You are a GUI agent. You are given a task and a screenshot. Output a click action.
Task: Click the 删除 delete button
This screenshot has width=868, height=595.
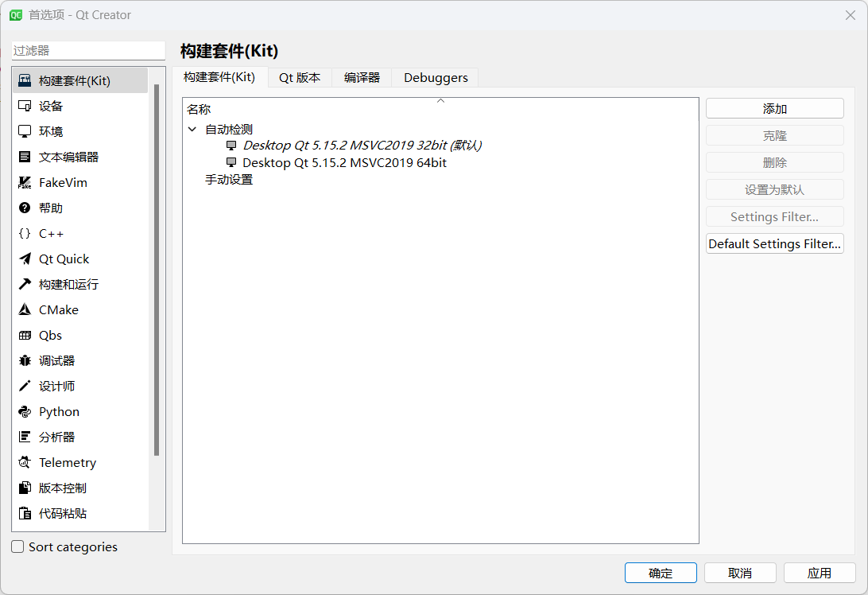point(774,163)
